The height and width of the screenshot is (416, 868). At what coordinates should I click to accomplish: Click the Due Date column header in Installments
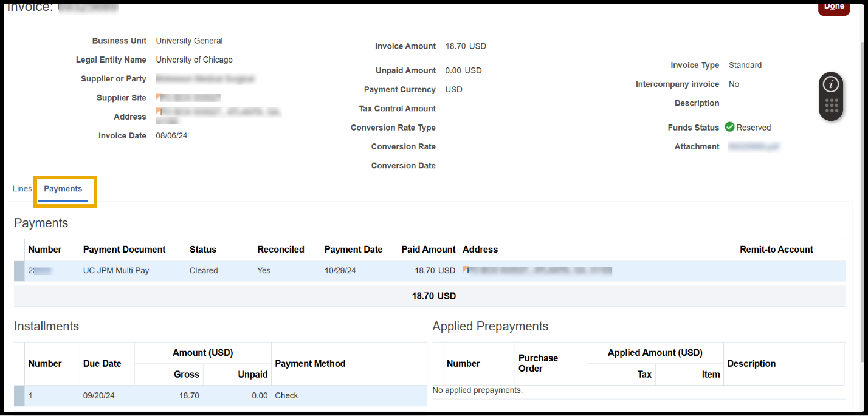(x=102, y=363)
